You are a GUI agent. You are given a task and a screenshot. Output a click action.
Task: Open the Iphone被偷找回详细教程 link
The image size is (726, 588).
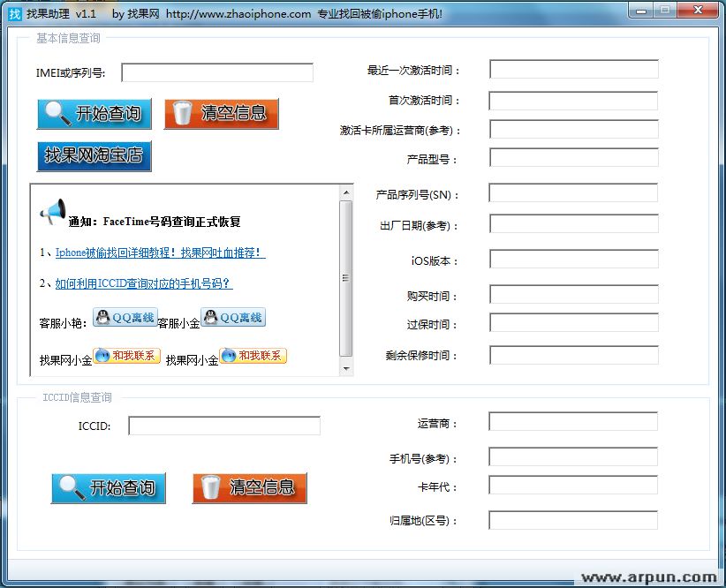coord(160,253)
